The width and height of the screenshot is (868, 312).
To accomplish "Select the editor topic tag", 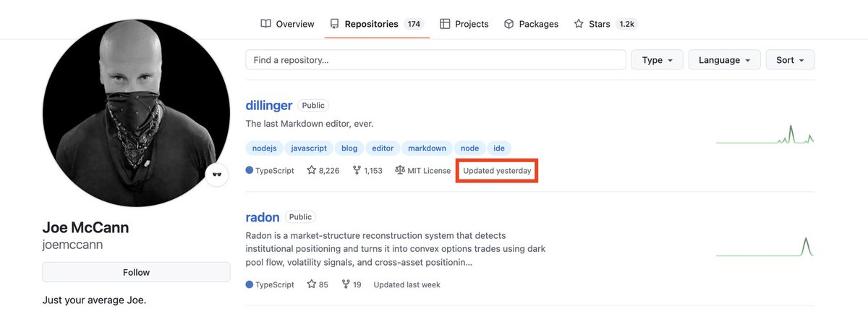I will tap(383, 148).
